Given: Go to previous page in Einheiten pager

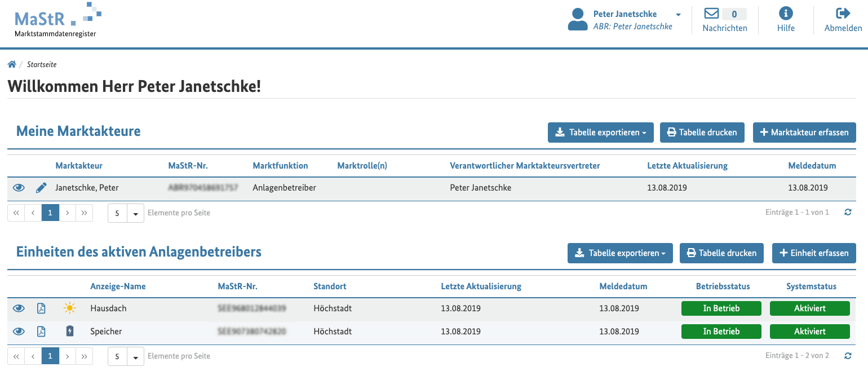Looking at the screenshot, I should [33, 356].
